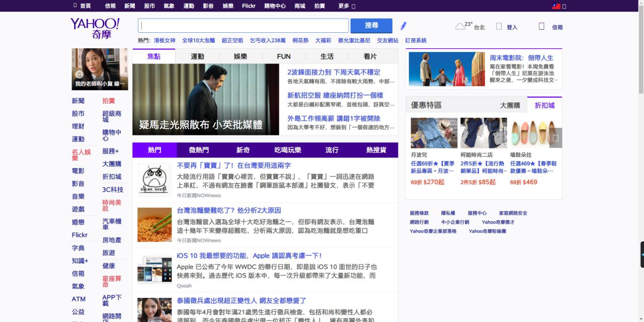Switch deals panel to 折扣城 tab
This screenshot has width=644, height=322.
pyautogui.click(x=544, y=105)
